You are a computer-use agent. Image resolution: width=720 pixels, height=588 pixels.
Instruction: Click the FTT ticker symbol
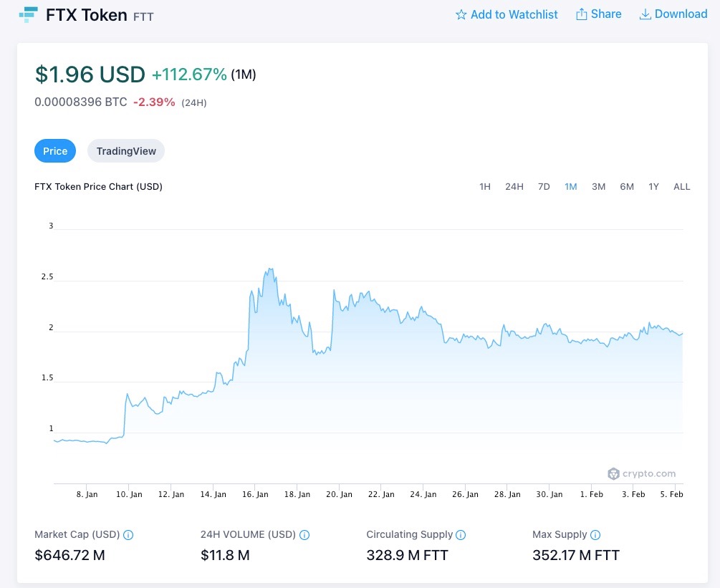click(x=144, y=17)
